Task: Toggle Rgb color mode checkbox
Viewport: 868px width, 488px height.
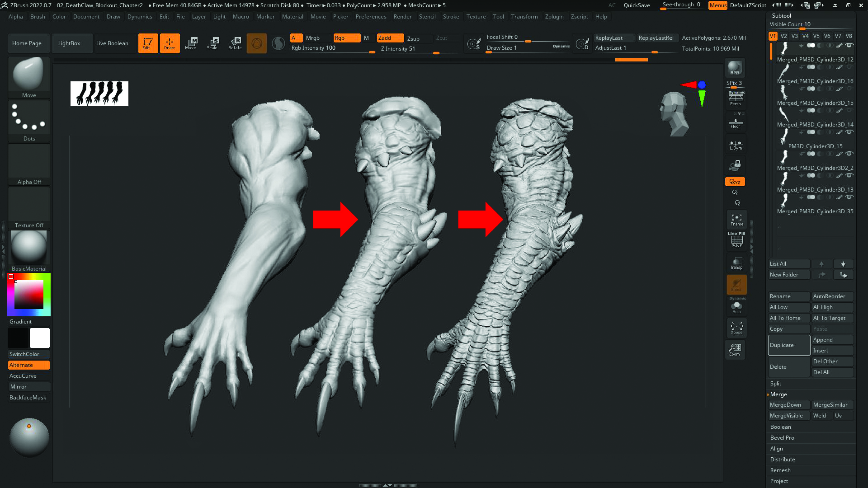Action: pos(346,38)
